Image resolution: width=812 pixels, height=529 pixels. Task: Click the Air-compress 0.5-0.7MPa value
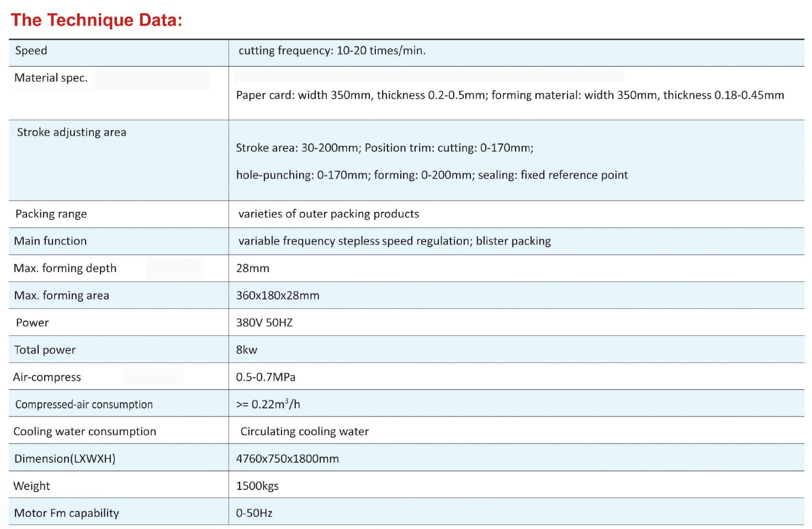266,377
